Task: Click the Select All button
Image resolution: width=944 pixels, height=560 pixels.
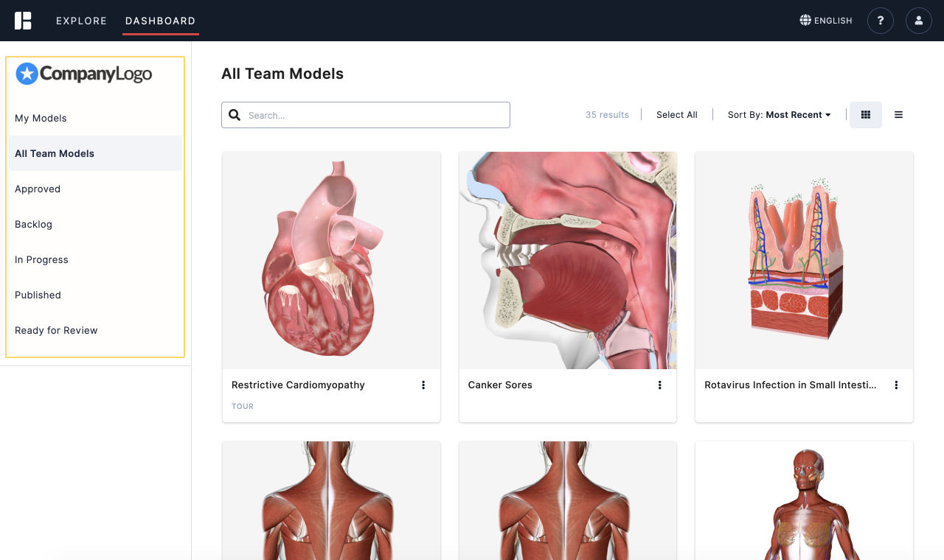Action: [677, 115]
